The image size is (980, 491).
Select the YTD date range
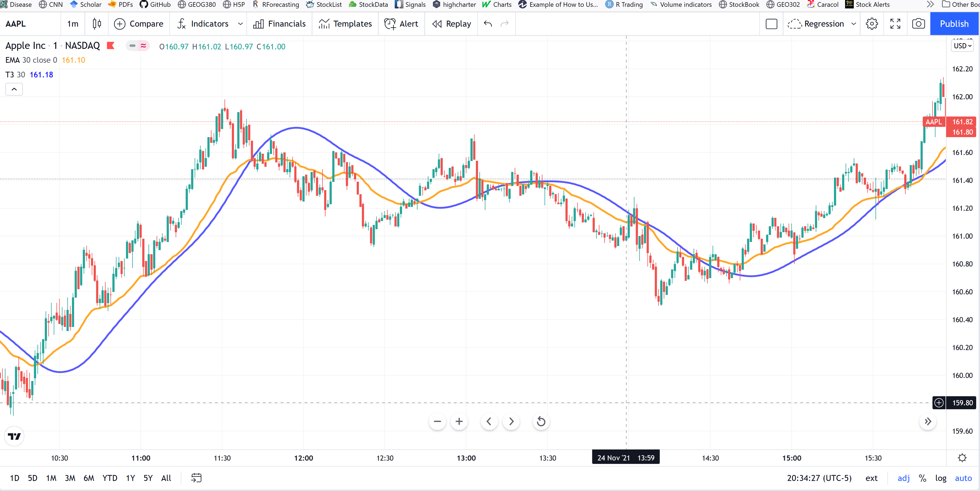110,478
